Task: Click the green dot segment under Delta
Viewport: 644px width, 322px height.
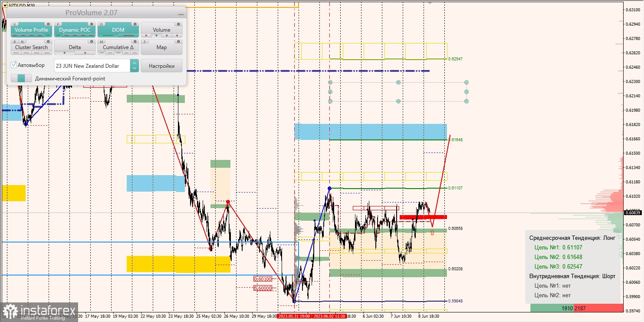Action: (65, 53)
